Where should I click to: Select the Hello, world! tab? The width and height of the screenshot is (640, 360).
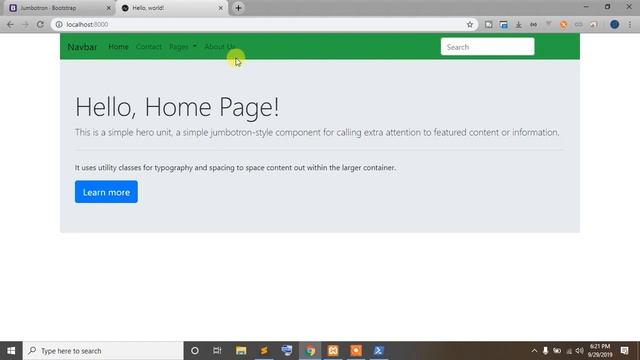[x=171, y=8]
